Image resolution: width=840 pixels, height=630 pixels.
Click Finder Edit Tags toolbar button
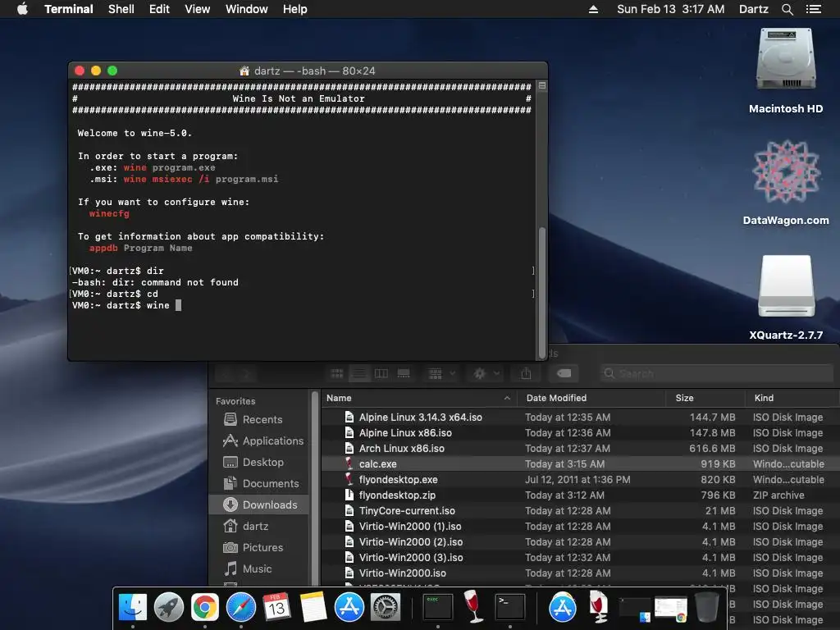tap(564, 373)
